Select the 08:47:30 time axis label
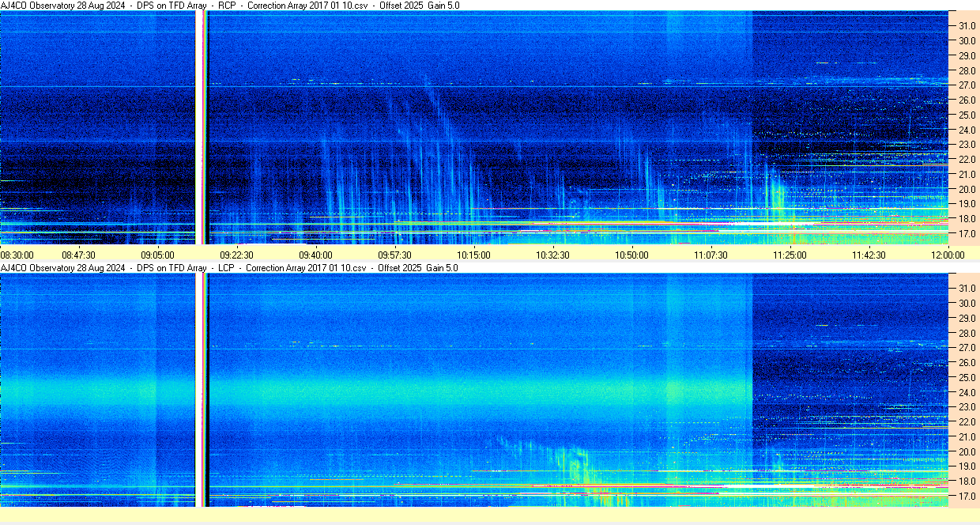980x525 pixels. pos(79,255)
